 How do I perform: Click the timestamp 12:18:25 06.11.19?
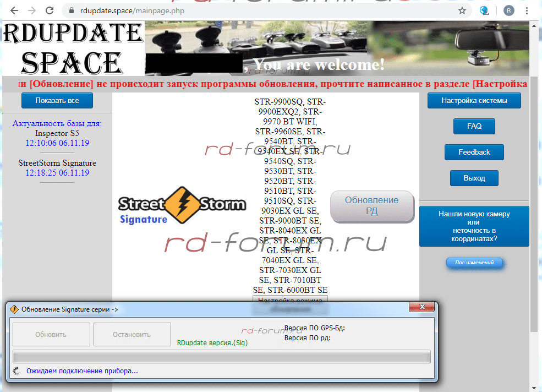click(x=57, y=173)
